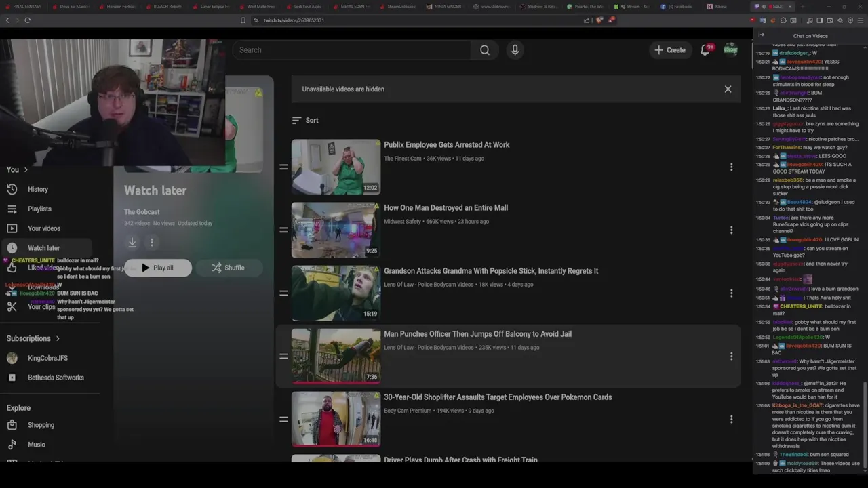Image resolution: width=868 pixels, height=488 pixels.
Task: Open the YouTube notifications bell
Action: (705, 50)
